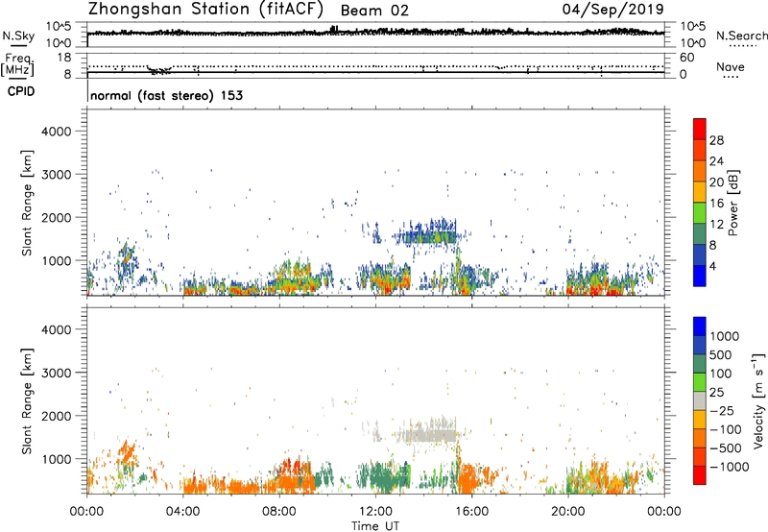
Task: Click the Slant Range label of velocity panel
Action: 27,400
